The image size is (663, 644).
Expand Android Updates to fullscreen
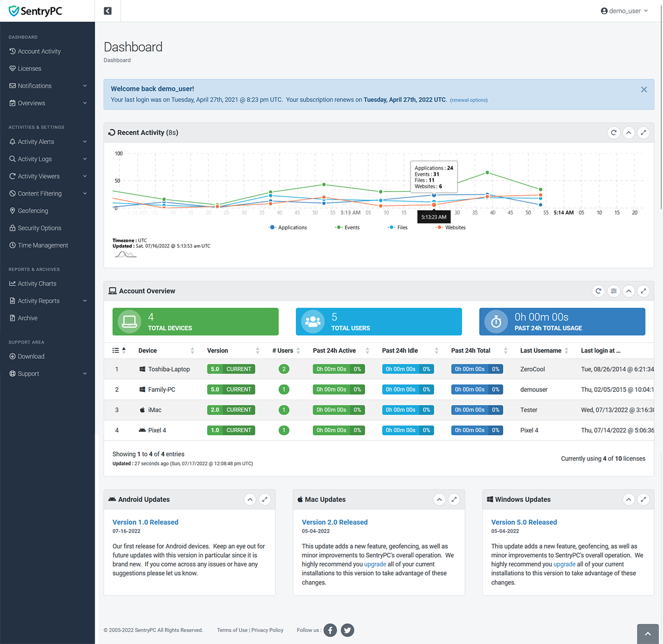tap(265, 500)
